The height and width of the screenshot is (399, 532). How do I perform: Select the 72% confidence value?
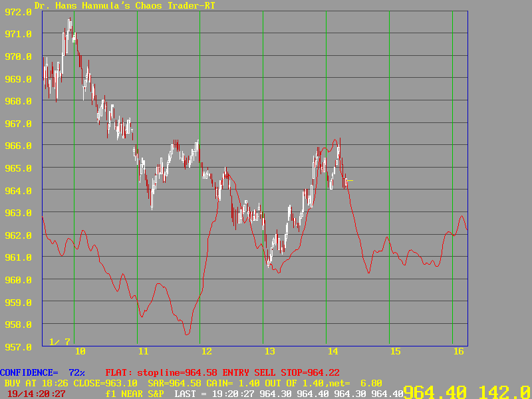76,372
